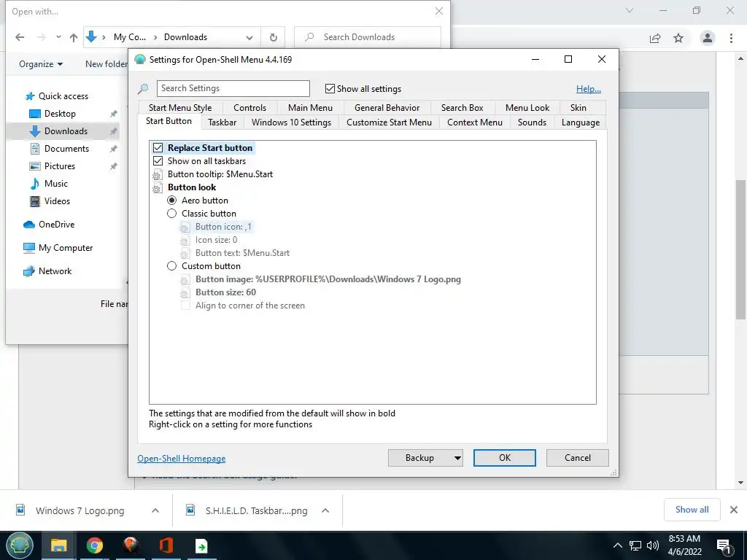Click the gear icon beside Button size
The width and height of the screenshot is (747, 560).
[x=185, y=293]
